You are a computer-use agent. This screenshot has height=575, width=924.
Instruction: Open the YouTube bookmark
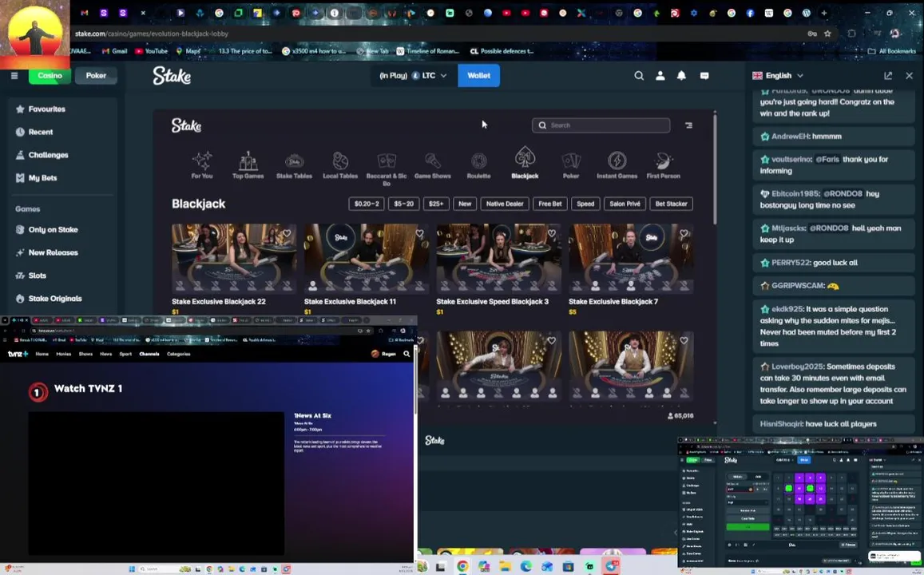pyautogui.click(x=152, y=51)
